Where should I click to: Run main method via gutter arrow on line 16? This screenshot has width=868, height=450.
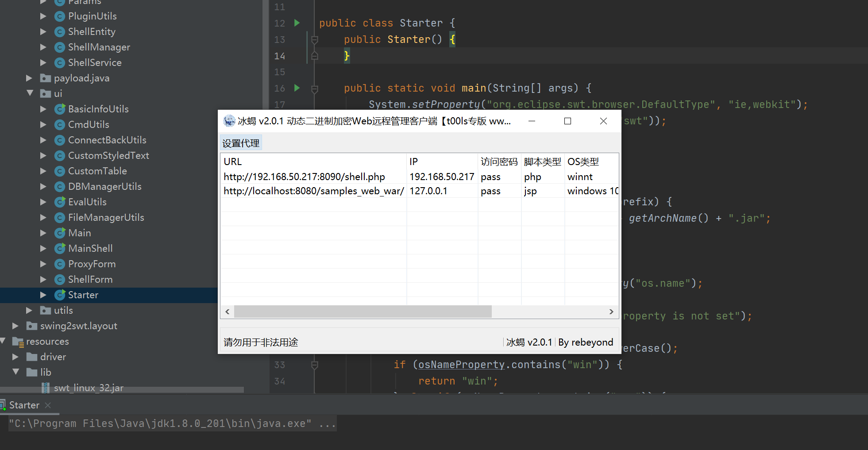click(297, 88)
